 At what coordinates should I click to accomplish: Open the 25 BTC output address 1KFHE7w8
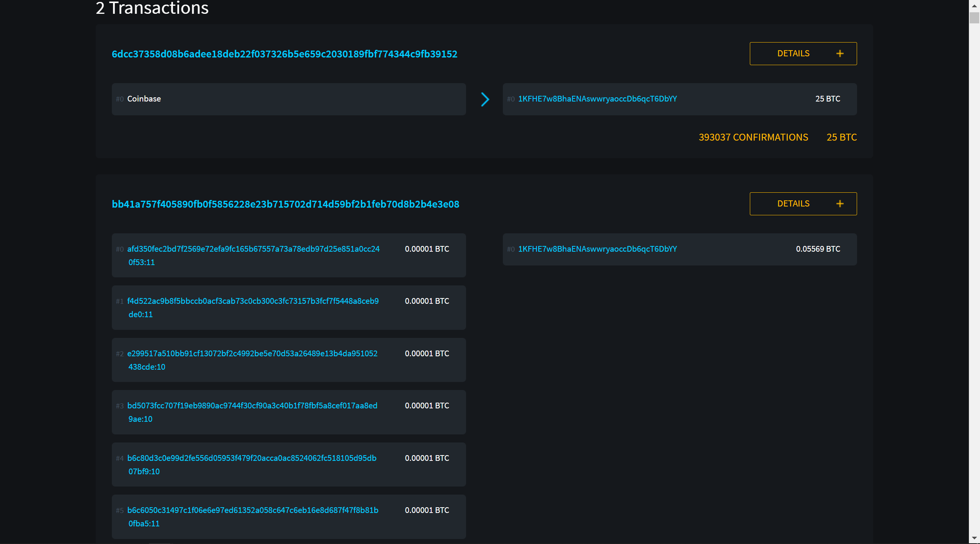597,99
